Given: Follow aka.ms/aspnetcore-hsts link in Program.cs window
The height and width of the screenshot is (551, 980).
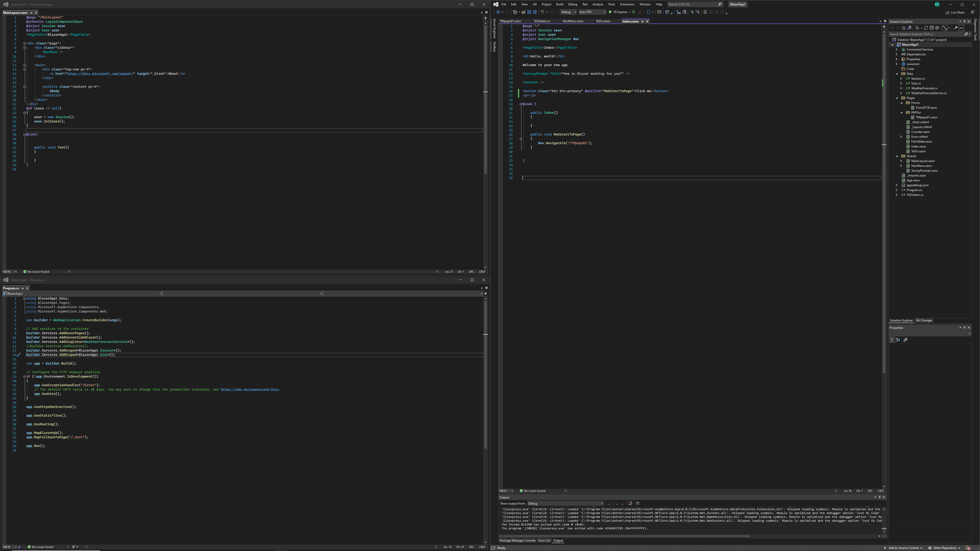Looking at the screenshot, I should click(x=250, y=390).
